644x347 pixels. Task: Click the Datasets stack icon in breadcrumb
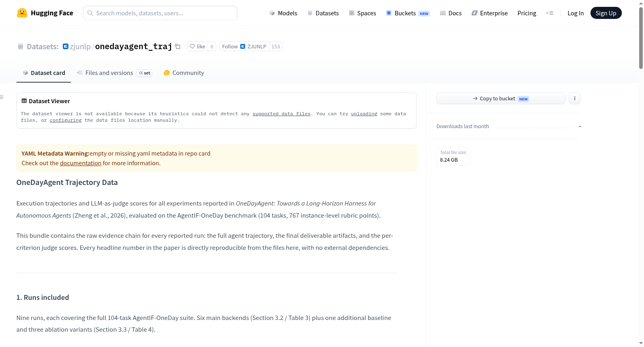(21, 46)
